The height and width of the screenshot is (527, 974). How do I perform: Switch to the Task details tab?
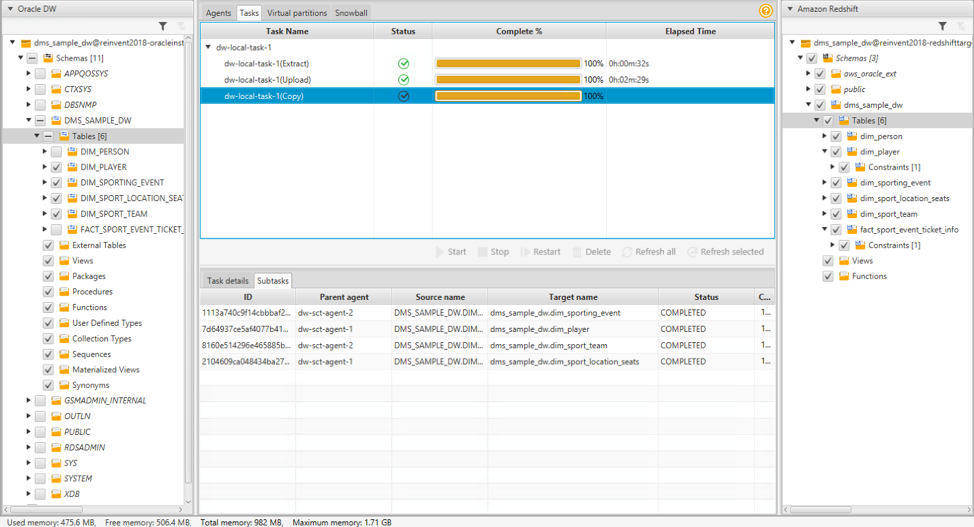tap(227, 281)
